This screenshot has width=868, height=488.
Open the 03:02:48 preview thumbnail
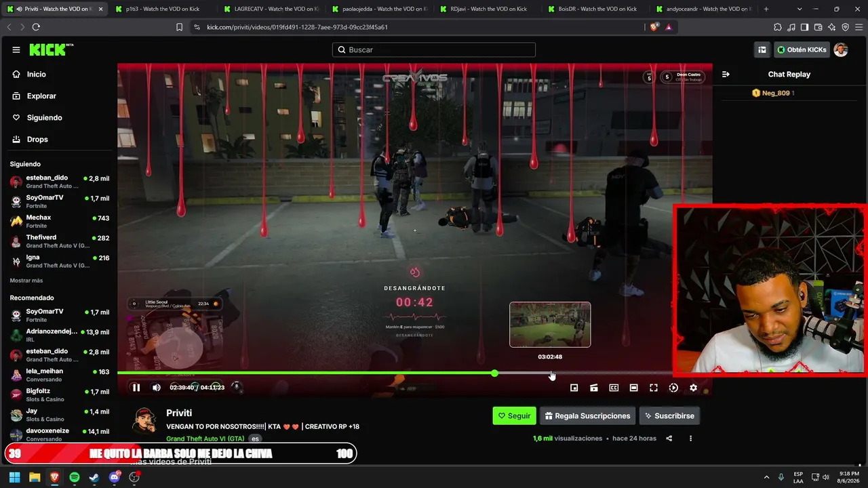550,325
